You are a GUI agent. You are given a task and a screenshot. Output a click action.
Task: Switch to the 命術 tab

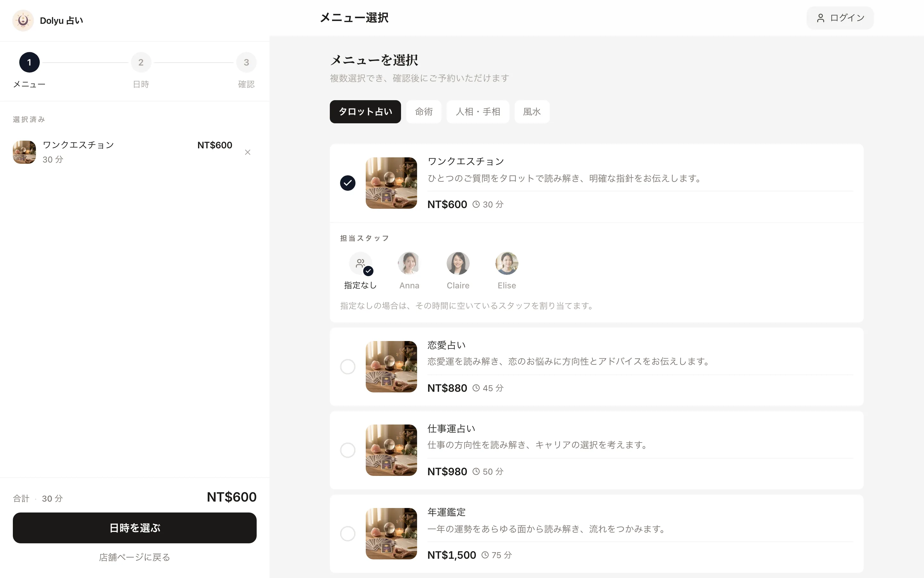pos(424,112)
